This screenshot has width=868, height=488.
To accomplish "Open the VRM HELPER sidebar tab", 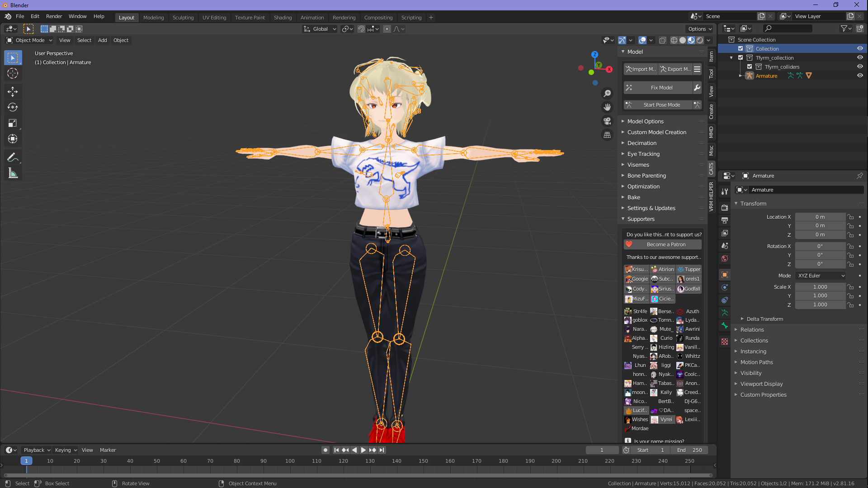I will point(711,197).
